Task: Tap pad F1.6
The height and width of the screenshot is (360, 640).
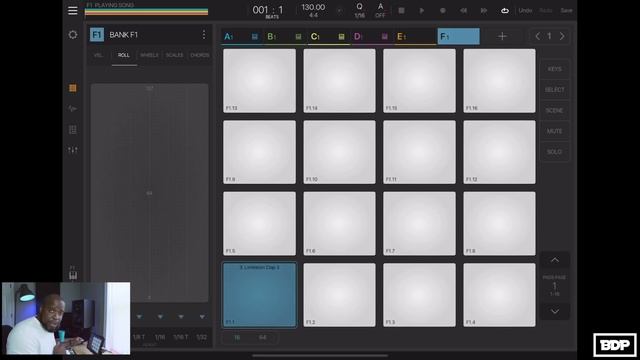Action: 340,223
